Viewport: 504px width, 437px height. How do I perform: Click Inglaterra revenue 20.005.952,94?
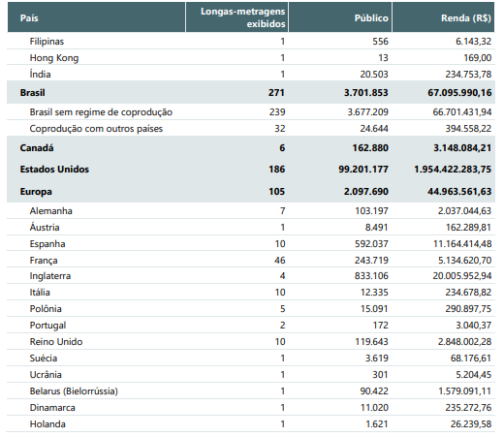tap(462, 276)
